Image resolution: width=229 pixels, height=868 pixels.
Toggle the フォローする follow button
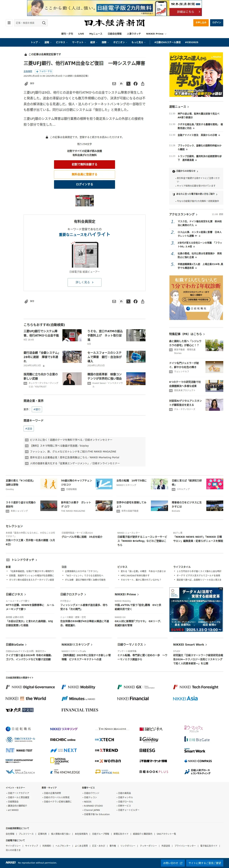pos(44,71)
